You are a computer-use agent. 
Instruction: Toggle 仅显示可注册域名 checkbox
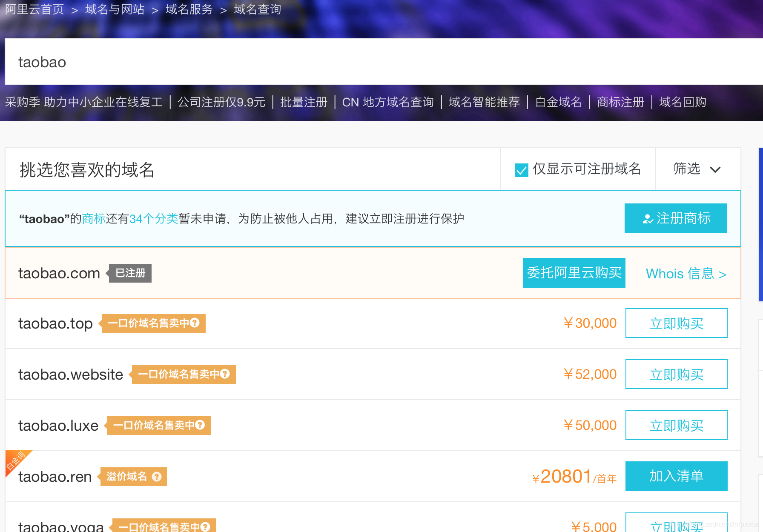(521, 170)
